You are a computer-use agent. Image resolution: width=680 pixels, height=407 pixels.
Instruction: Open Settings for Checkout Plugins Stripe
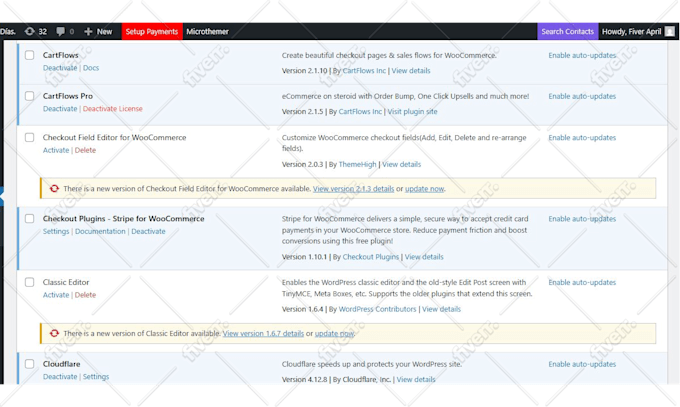pyautogui.click(x=56, y=231)
